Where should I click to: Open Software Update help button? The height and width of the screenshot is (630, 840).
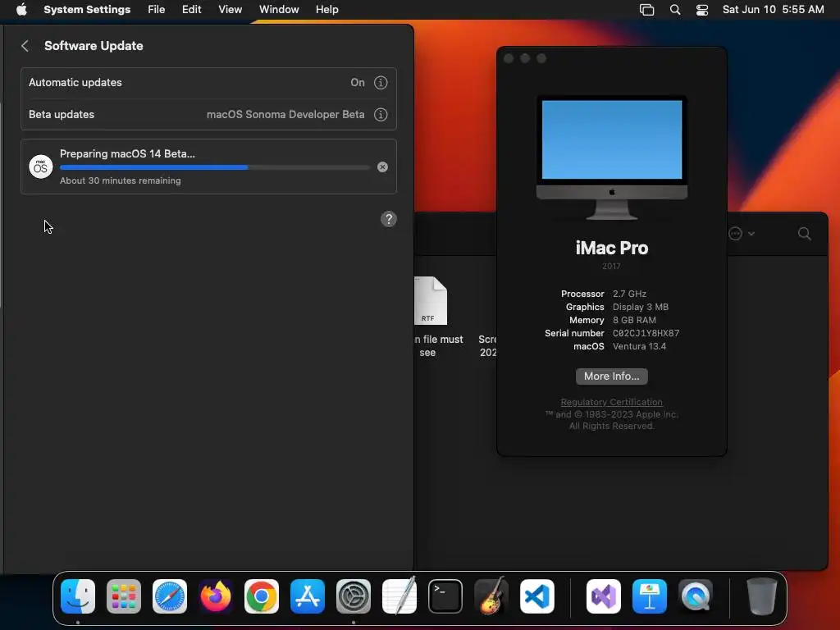tap(388, 218)
